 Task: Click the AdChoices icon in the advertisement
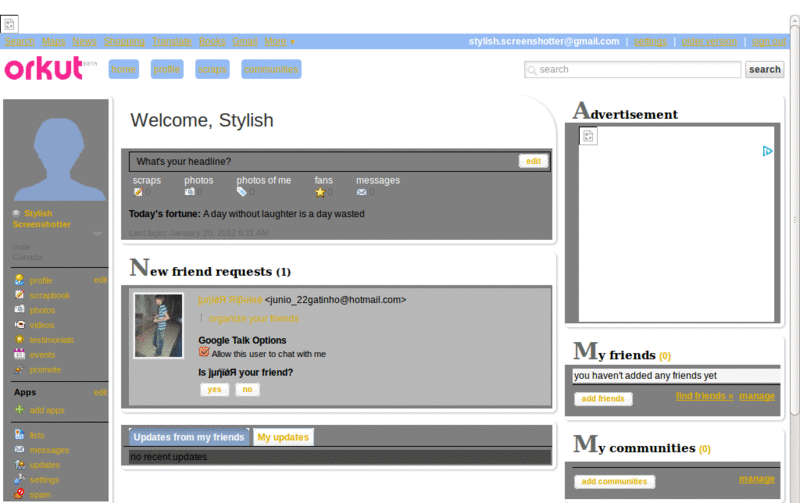coord(767,151)
